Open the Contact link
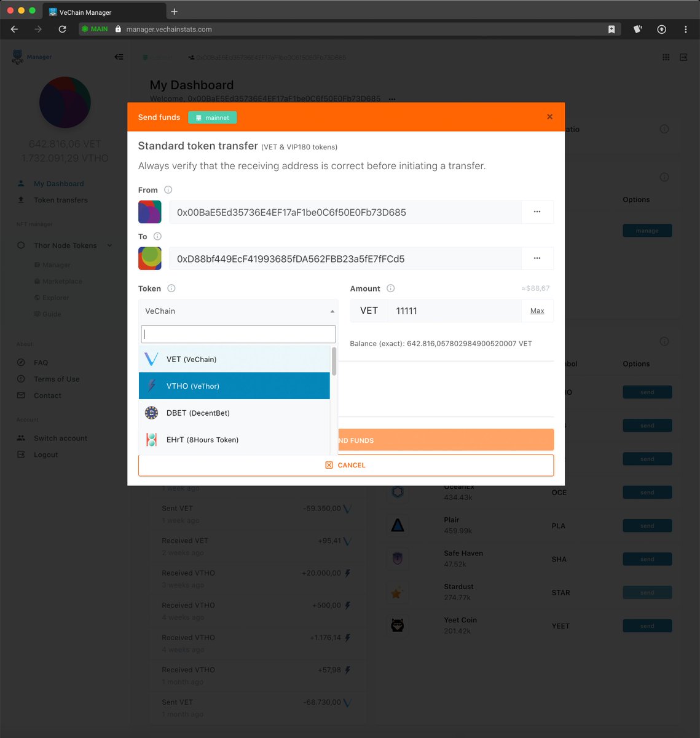 pyautogui.click(x=47, y=396)
